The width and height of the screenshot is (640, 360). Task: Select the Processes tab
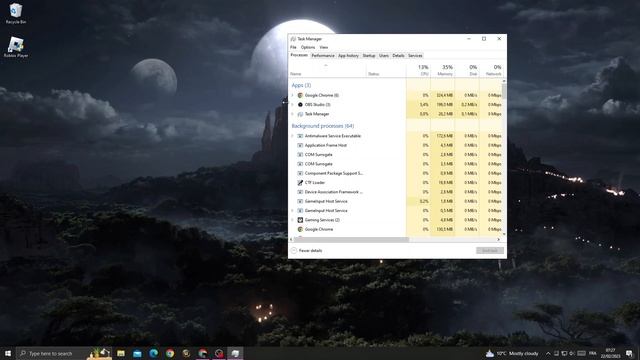[299, 55]
